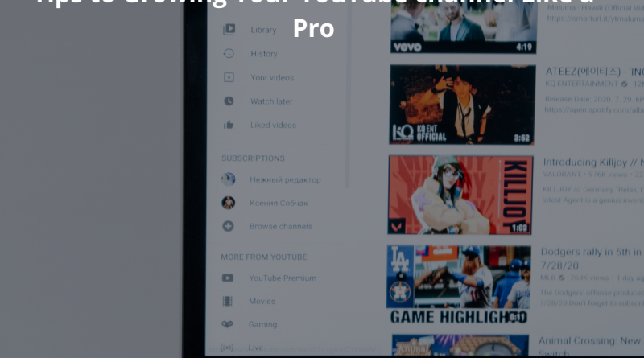This screenshot has height=358, width=644.
Task: Open the Ксения Собчак channel avatar
Action: [x=229, y=203]
